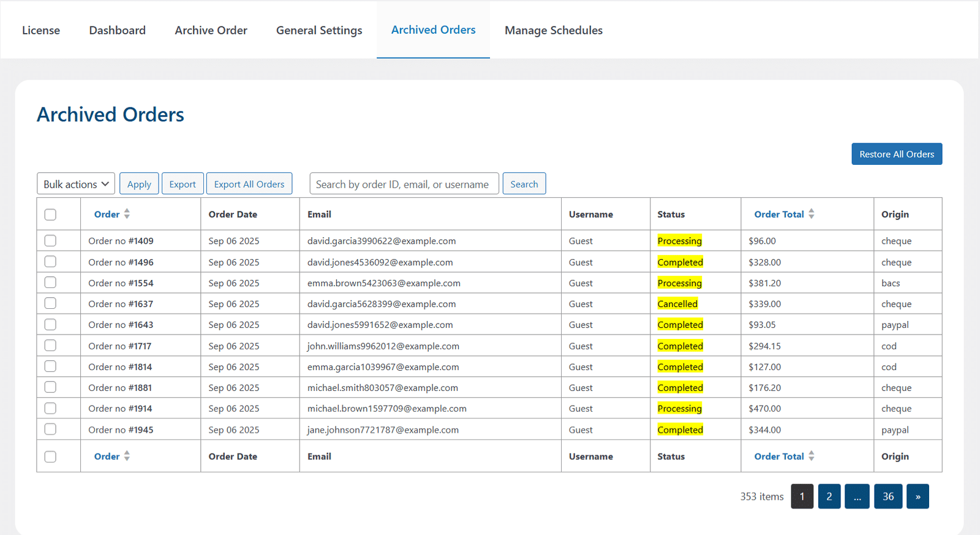Go to the Dashboard tab

click(x=118, y=30)
